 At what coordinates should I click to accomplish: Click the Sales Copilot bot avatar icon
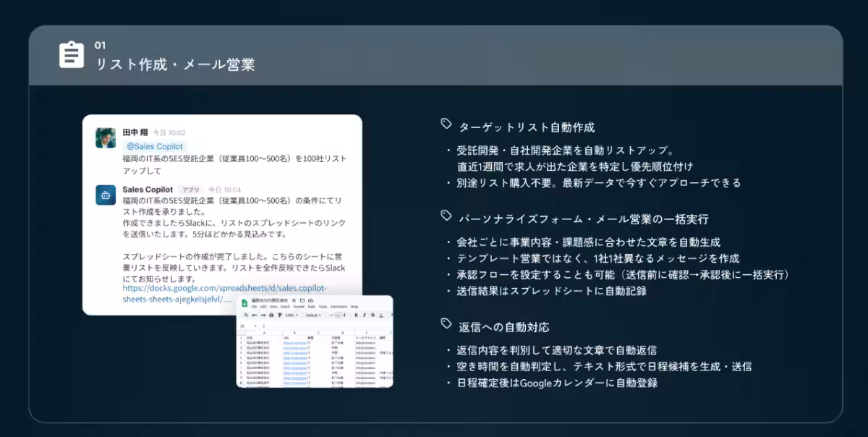(106, 195)
